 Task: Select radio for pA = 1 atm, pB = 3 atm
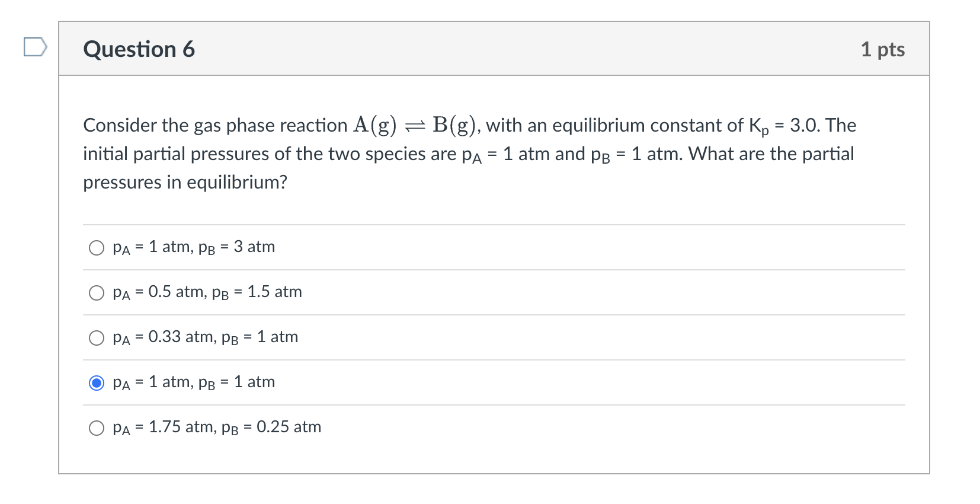(x=97, y=248)
